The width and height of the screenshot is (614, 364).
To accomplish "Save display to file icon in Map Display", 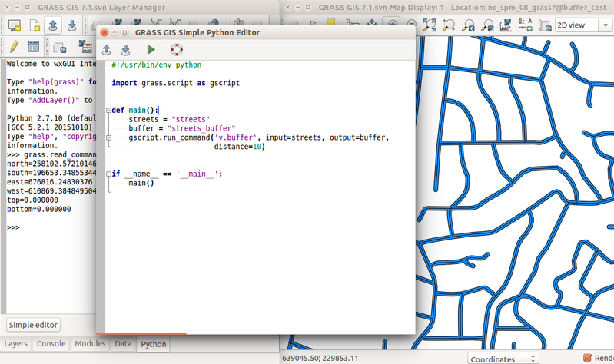I will point(544,26).
